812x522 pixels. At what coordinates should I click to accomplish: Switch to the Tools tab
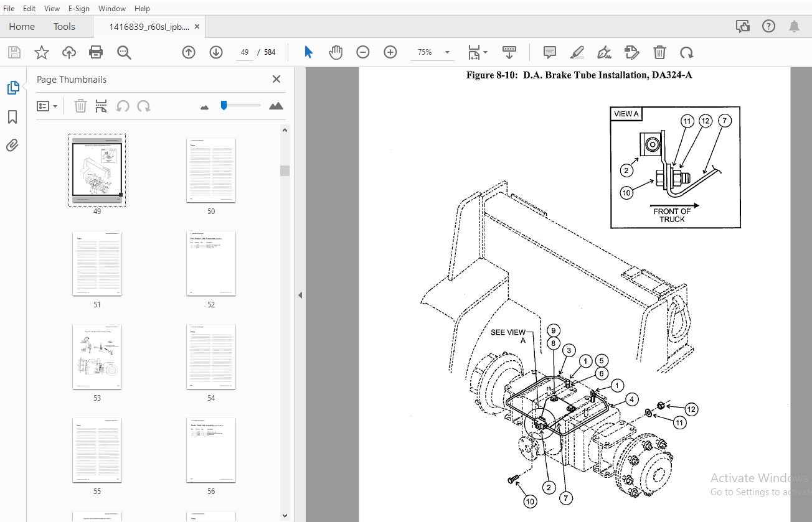64,26
